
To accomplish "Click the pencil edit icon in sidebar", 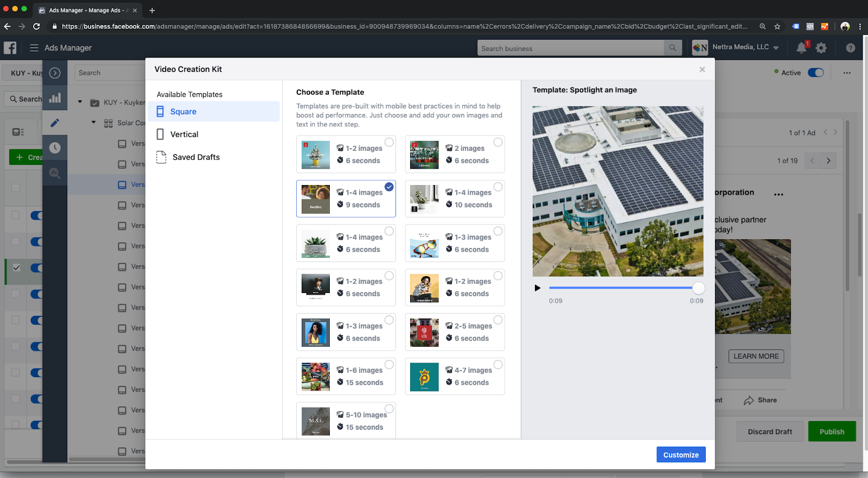I will (55, 123).
